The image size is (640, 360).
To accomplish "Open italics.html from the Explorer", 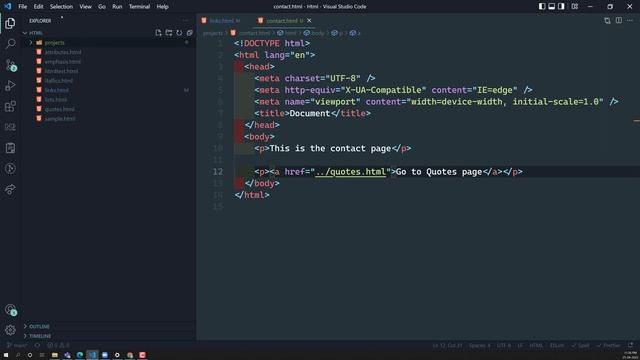I will click(59, 81).
